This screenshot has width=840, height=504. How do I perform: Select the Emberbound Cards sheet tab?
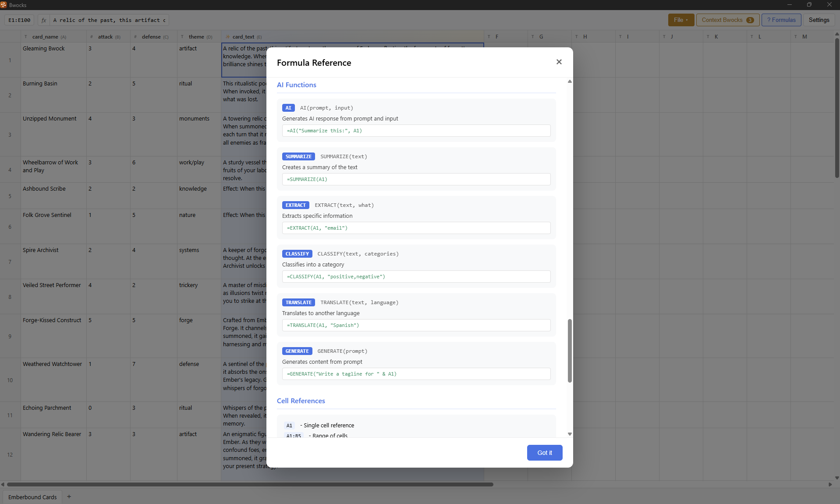32,497
